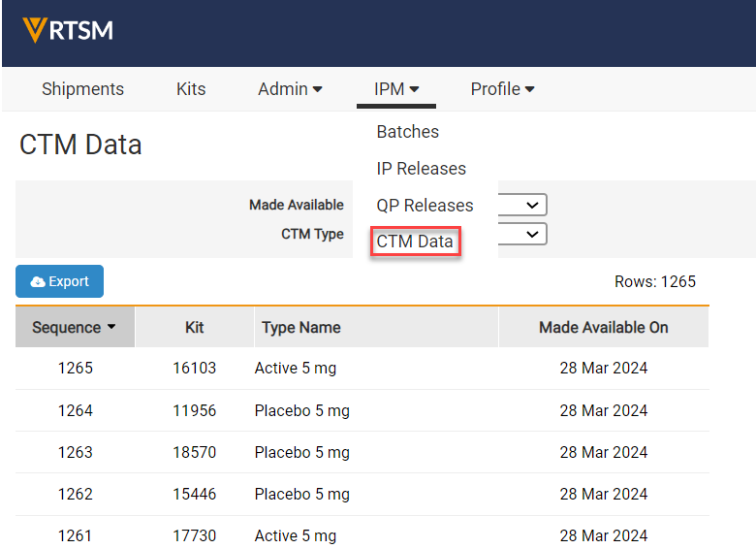Export the CTM data table

(x=60, y=282)
